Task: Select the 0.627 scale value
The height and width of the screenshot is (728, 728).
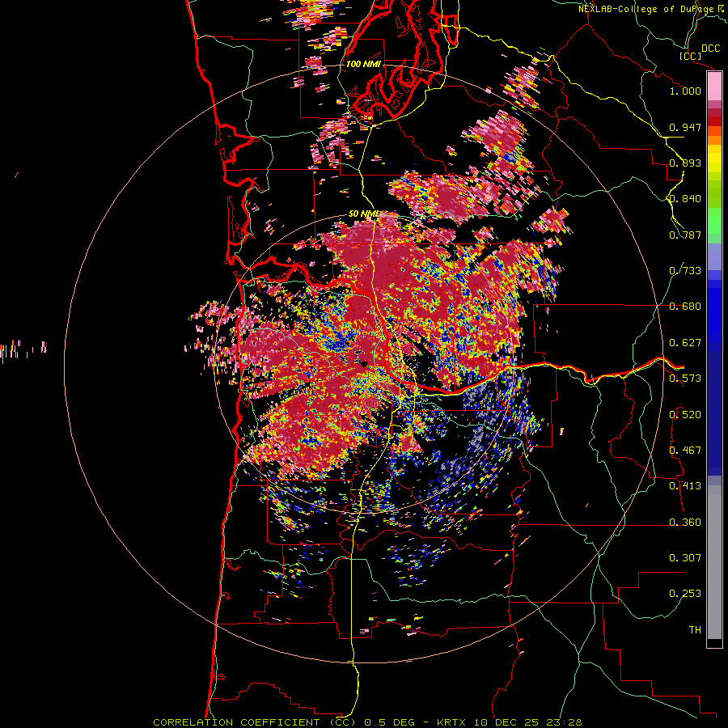Action: click(x=685, y=343)
